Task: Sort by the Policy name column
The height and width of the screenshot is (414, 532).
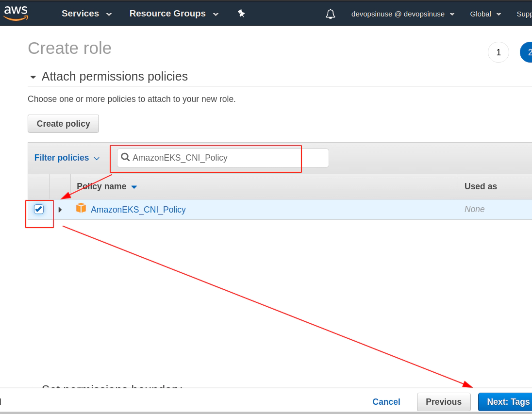Action: pos(106,186)
